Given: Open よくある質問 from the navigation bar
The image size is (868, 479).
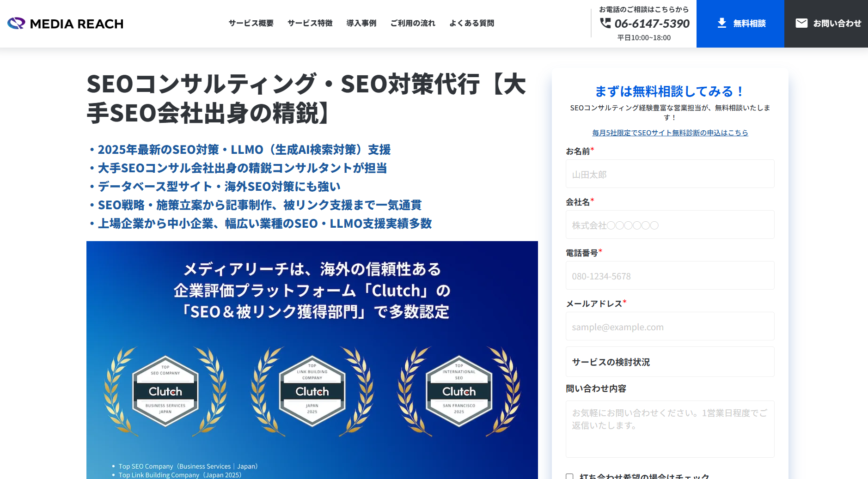Looking at the screenshot, I should 471,23.
